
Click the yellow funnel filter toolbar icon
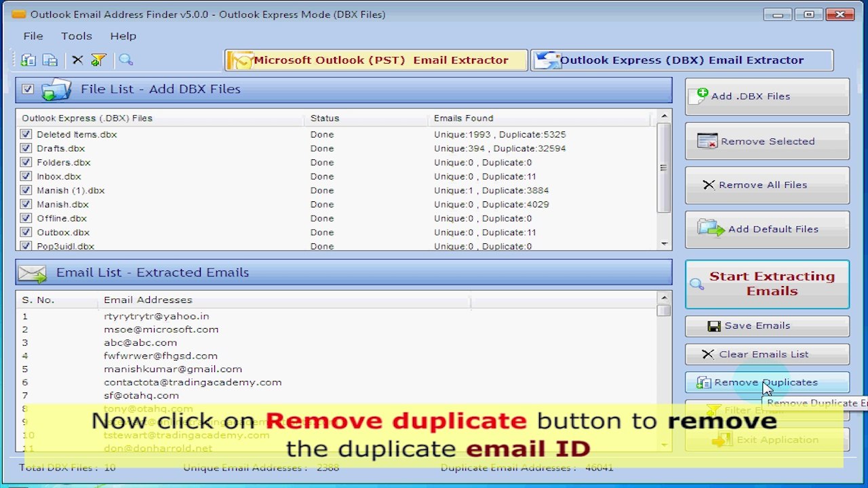pyautogui.click(x=99, y=60)
